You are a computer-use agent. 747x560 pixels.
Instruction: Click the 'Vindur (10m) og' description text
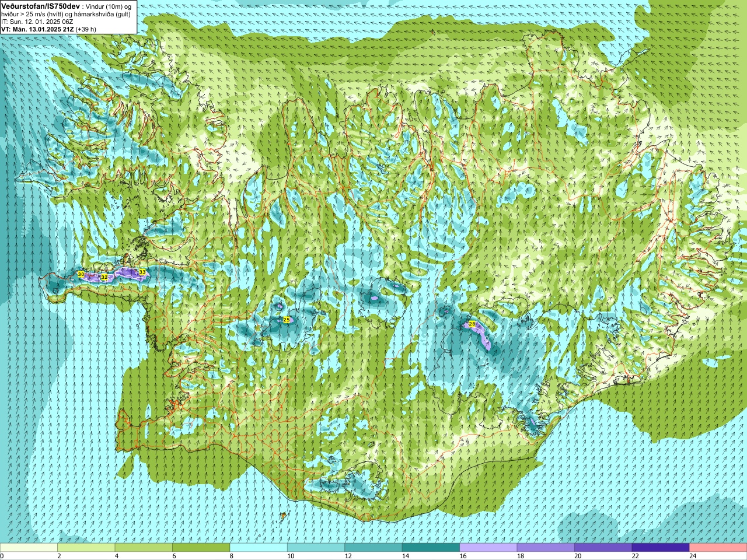(x=107, y=6)
